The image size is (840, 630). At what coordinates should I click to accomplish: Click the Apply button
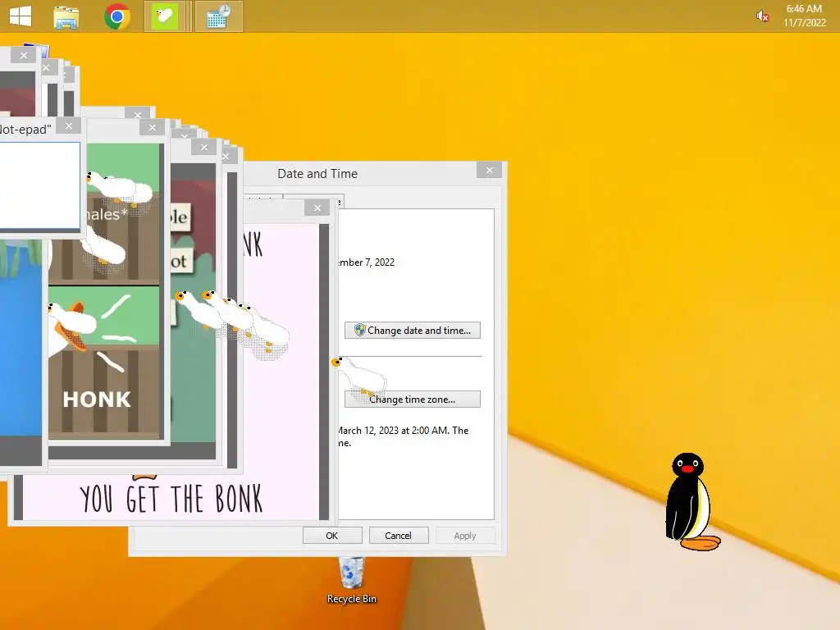[x=464, y=535]
